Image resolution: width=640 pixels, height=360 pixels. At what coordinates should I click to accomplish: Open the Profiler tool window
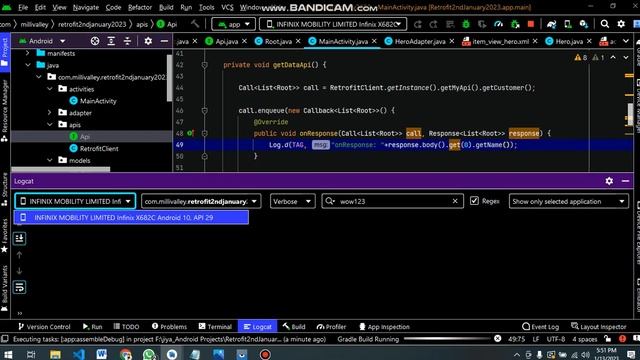tap(331, 327)
